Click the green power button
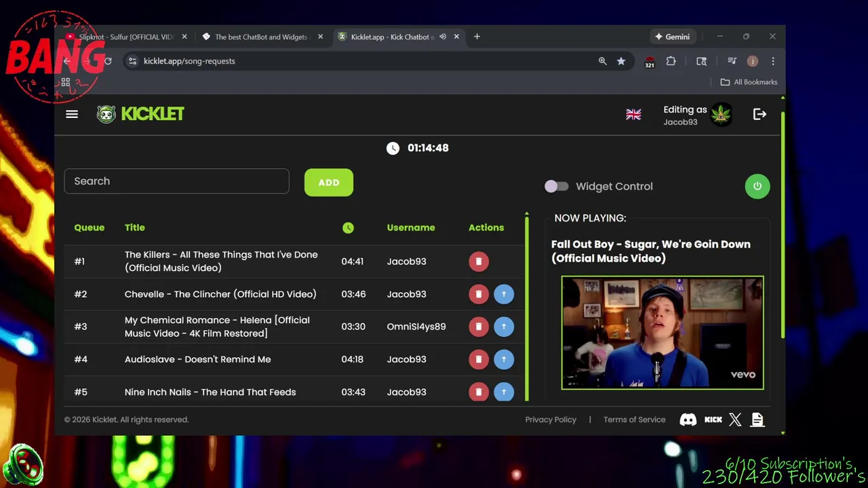This screenshot has height=488, width=868. click(x=757, y=186)
